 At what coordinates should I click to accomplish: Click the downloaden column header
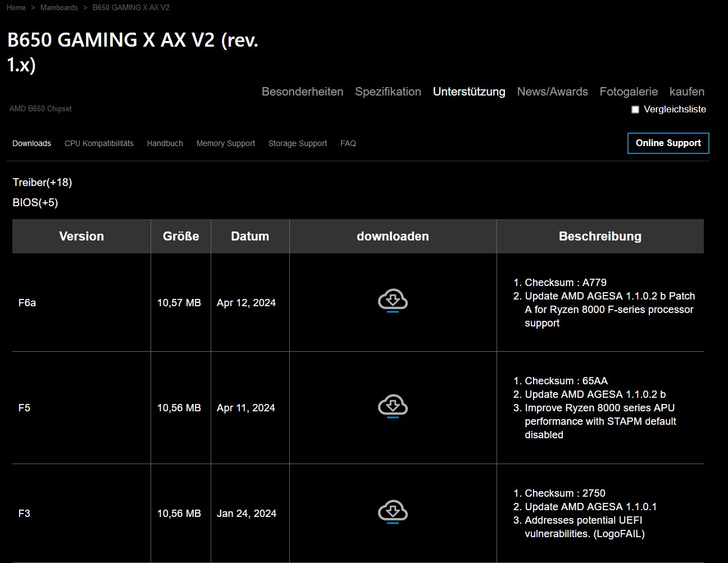(393, 236)
